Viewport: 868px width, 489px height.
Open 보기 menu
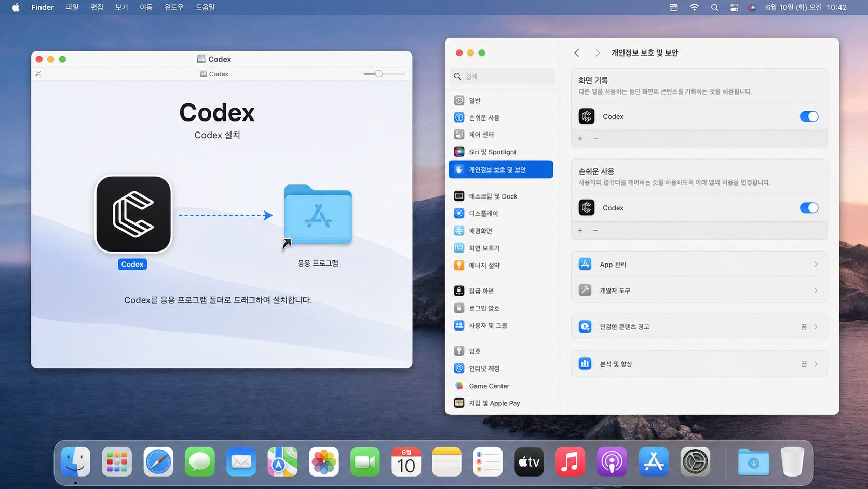[x=121, y=7]
